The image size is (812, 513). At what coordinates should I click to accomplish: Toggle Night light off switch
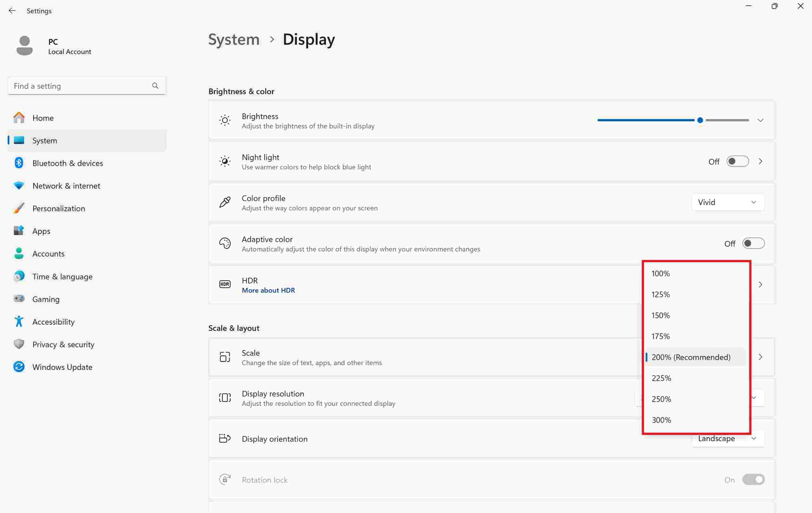pyautogui.click(x=737, y=161)
